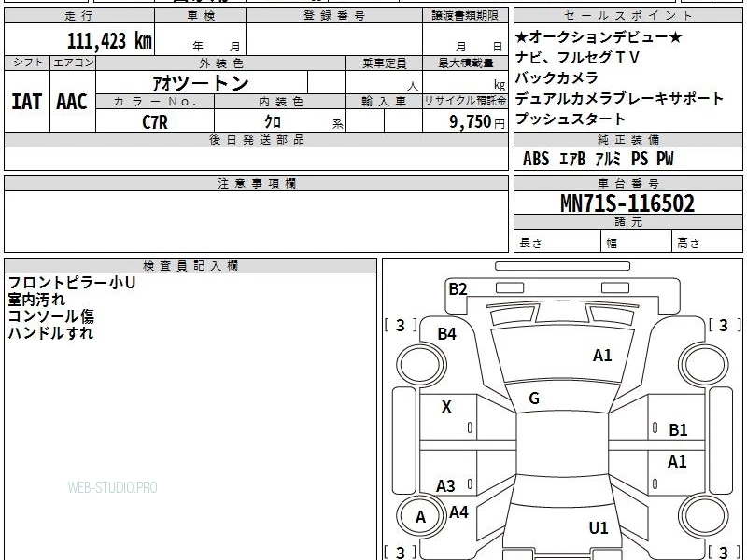The width and height of the screenshot is (747, 560).
Task: Select the 車台番号 header
Action: (x=627, y=183)
